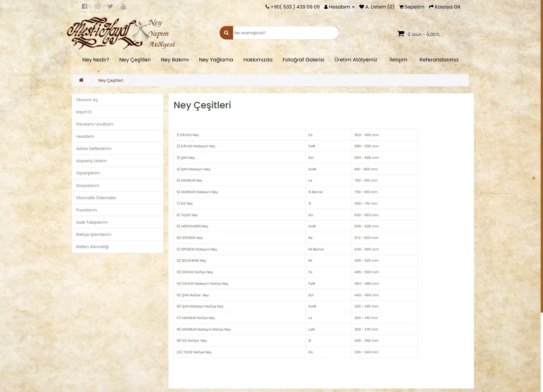The image size is (543, 392).
Task: Select Siparişlerim in sidebar
Action: pos(117,173)
